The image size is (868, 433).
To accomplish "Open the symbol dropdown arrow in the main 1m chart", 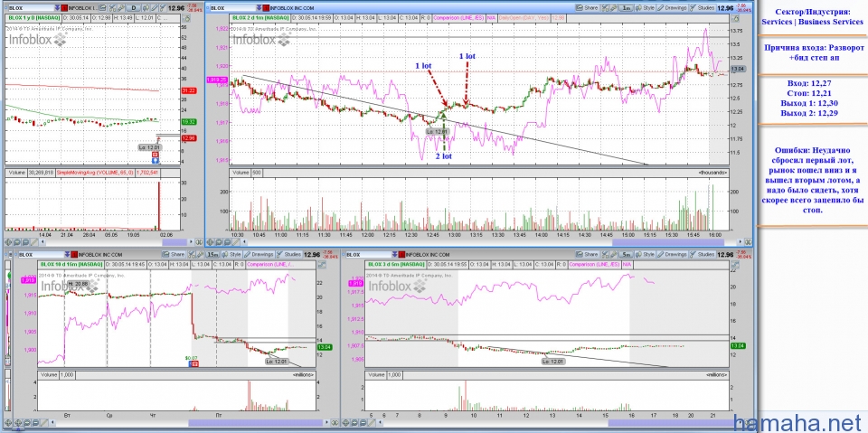I will coord(259,8).
